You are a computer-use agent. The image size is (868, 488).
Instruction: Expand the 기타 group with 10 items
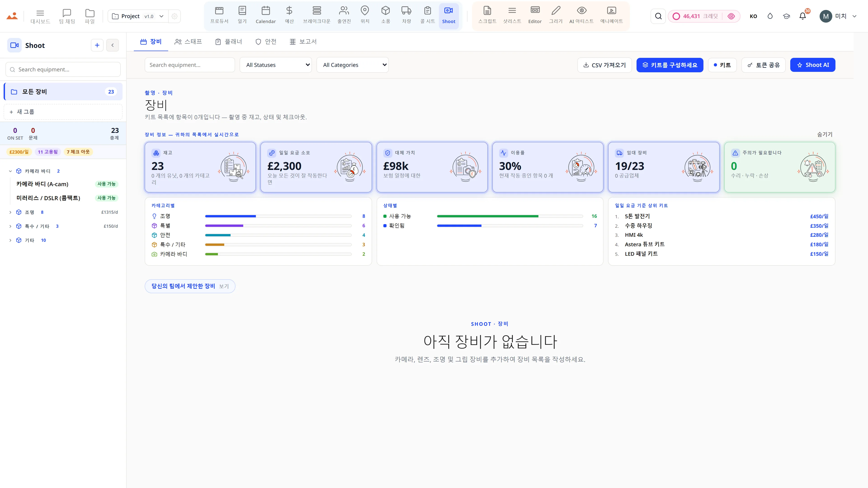point(10,240)
